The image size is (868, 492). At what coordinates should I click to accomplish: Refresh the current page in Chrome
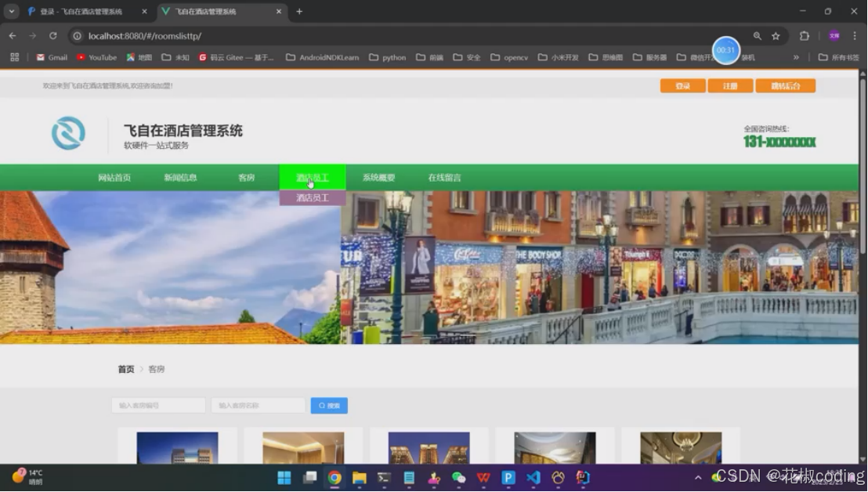tap(52, 35)
